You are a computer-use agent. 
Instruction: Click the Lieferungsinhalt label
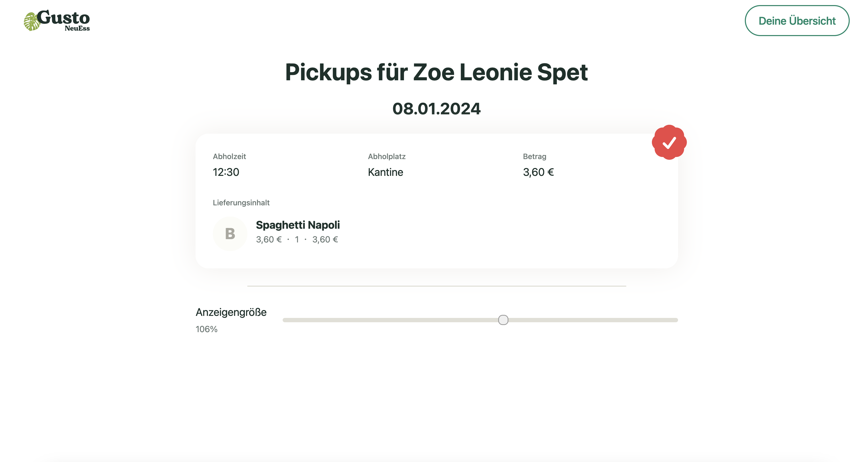241,203
